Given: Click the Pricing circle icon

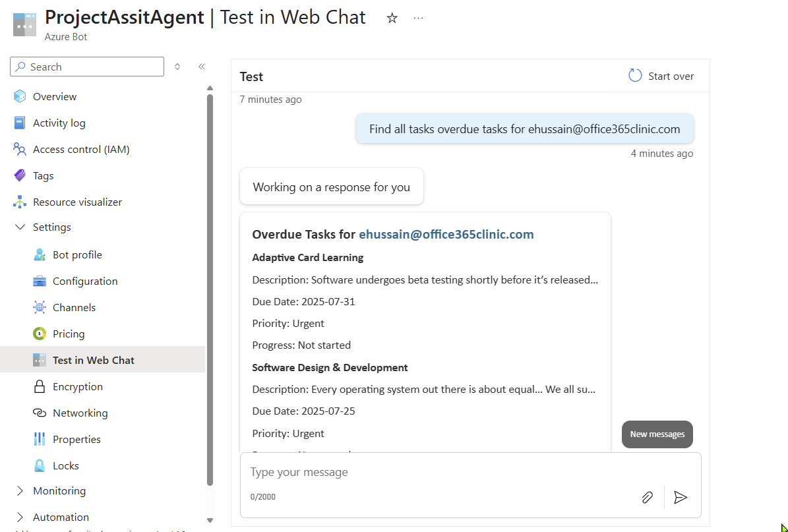Looking at the screenshot, I should tap(39, 334).
